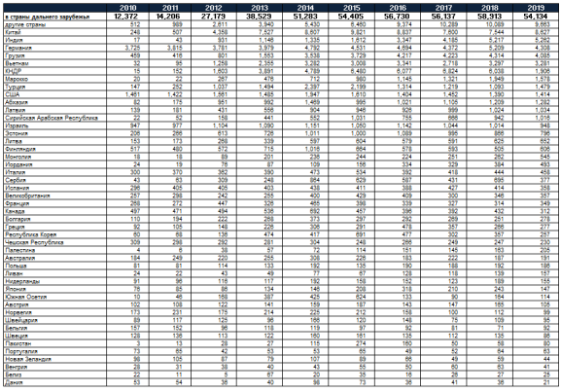
Task: Click the 'Финляндия' row label
Action: [x=20, y=149]
